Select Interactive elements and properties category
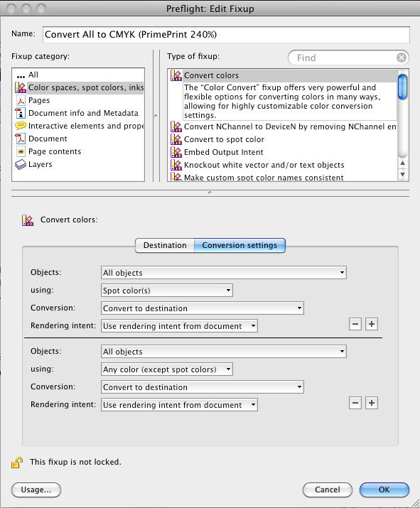Image resolution: width=420 pixels, height=508 pixels. tap(78, 126)
